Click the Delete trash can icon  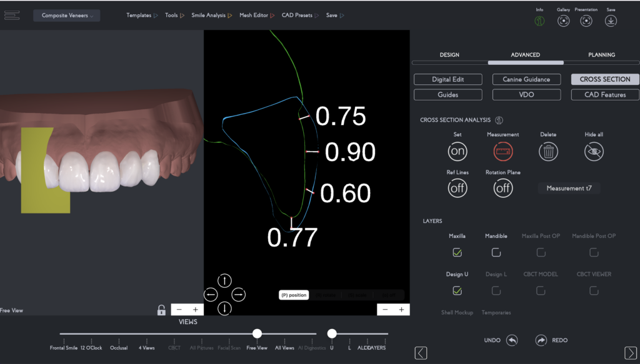pos(548,151)
